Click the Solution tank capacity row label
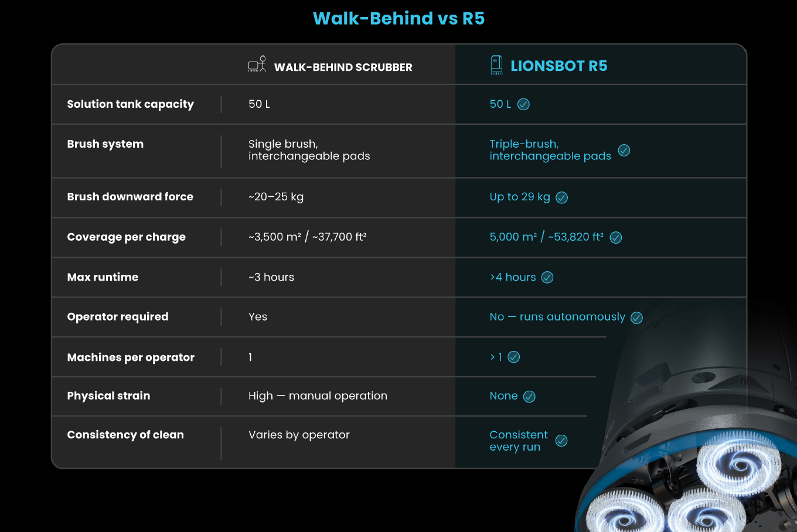Screen dimensions: 797x532 pos(130,104)
